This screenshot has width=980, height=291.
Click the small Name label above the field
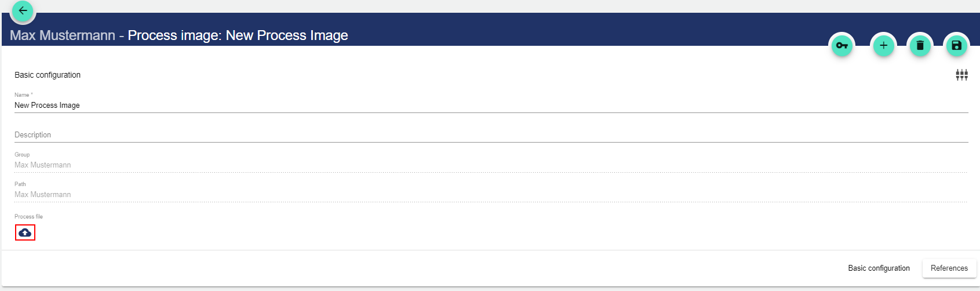tap(22, 94)
